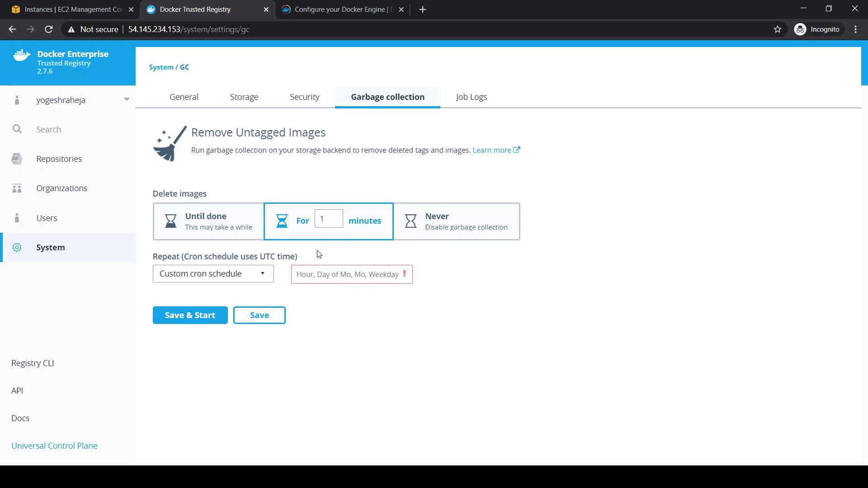The image size is (868, 488).
Task: Click the Repositories icon in the sidebar
Action: coord(17,159)
